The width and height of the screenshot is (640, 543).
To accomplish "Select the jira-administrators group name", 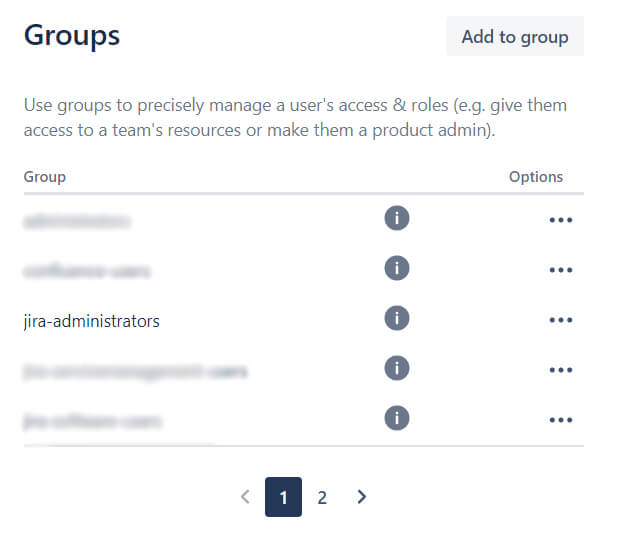I will point(91,321).
